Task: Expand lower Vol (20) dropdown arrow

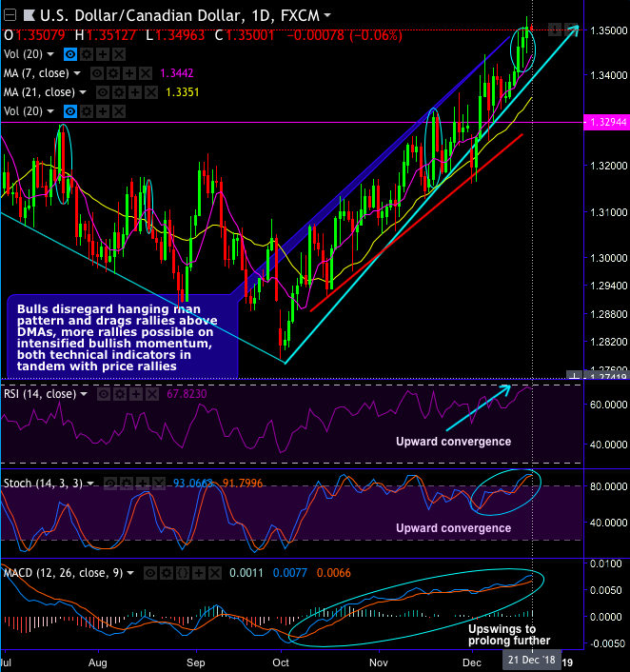Action: point(50,111)
